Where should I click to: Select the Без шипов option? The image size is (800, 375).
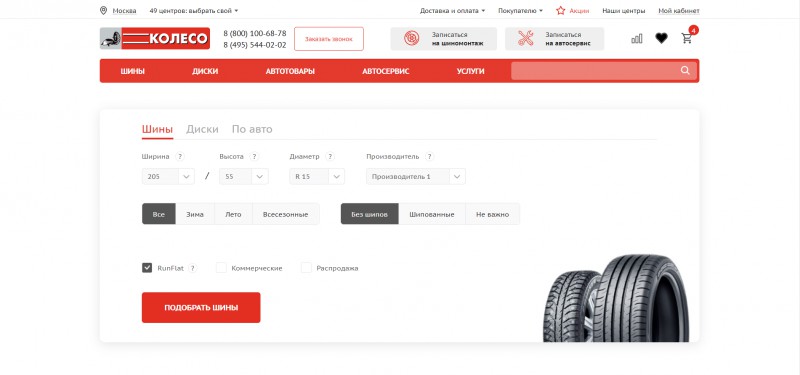(369, 214)
